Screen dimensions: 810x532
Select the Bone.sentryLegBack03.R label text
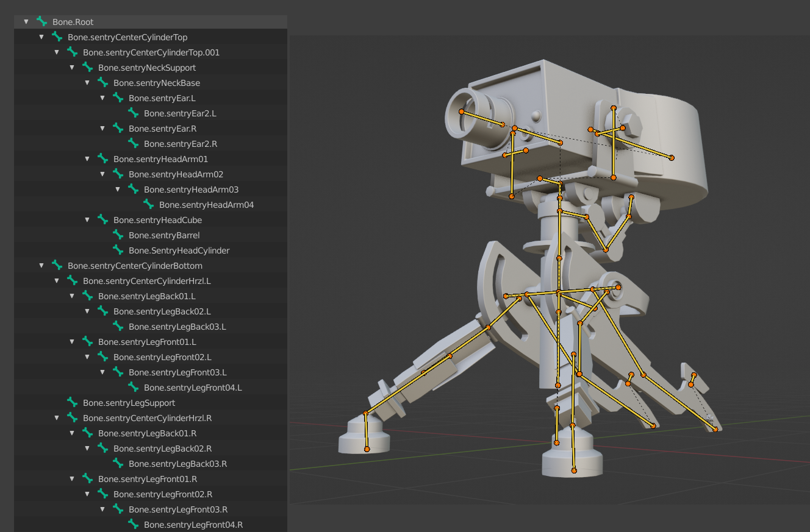point(178,464)
